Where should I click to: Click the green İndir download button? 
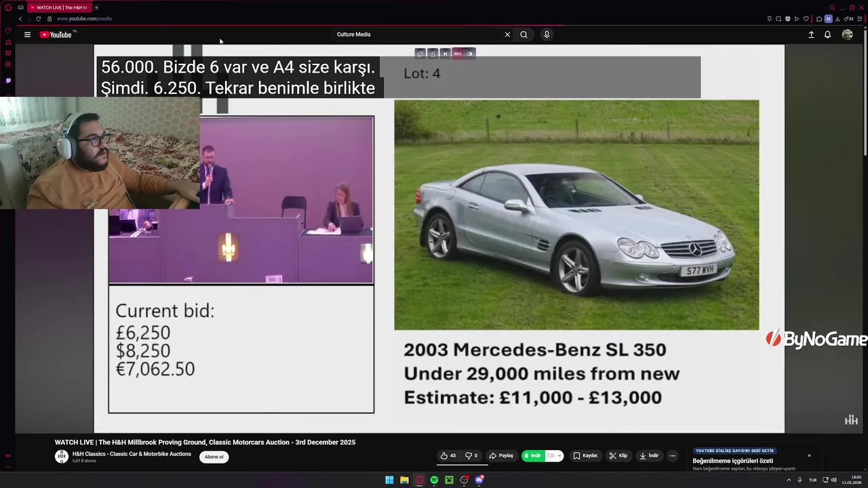(533, 455)
